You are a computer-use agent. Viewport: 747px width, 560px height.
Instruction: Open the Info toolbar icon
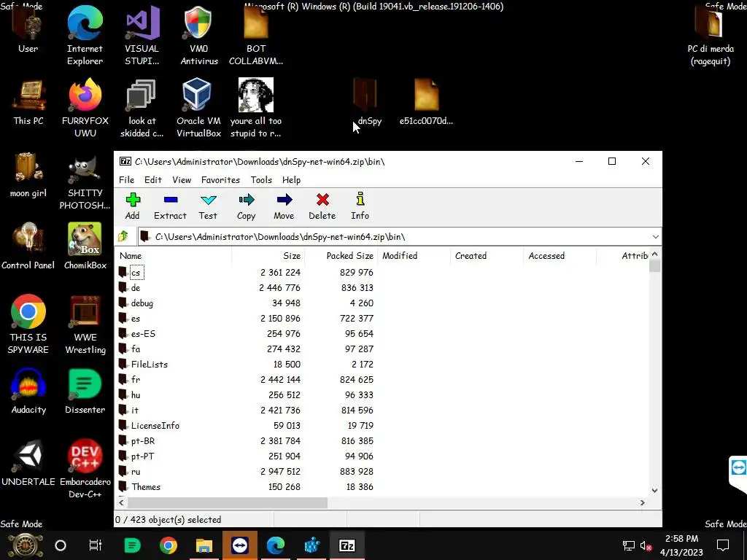pos(360,206)
